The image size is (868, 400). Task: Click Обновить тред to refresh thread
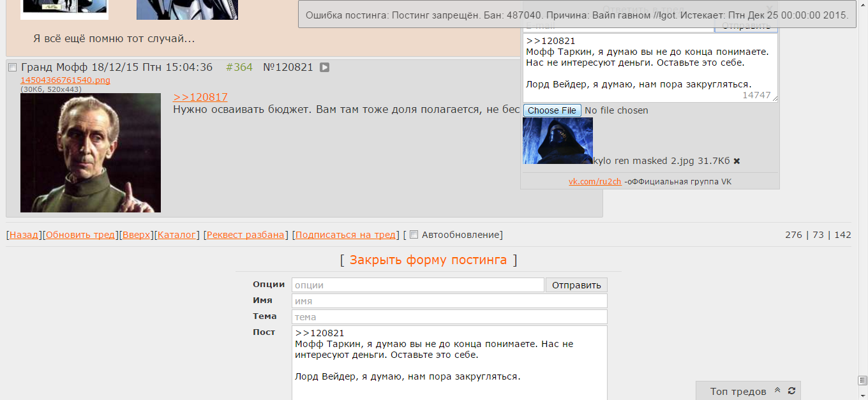pyautogui.click(x=80, y=235)
